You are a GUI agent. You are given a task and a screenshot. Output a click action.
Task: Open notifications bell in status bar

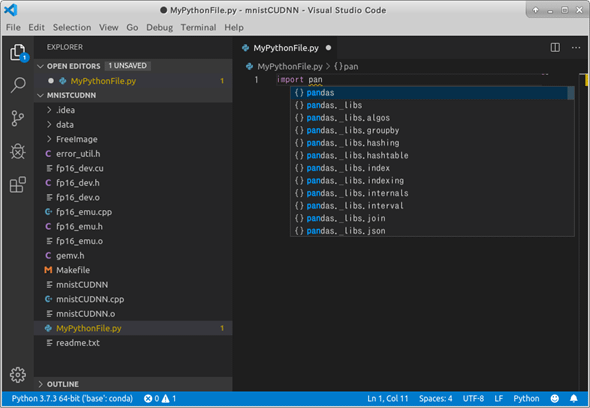pos(573,399)
